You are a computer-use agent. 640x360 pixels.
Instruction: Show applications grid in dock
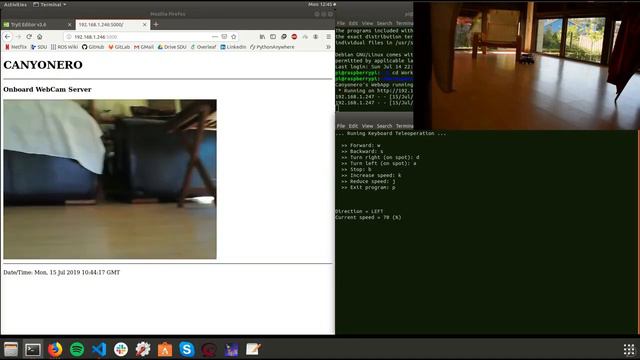[629, 349]
